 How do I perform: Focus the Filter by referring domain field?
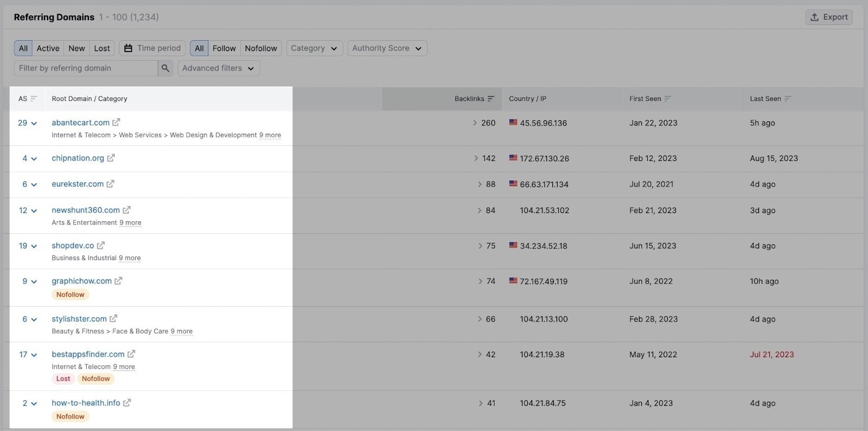tap(86, 68)
